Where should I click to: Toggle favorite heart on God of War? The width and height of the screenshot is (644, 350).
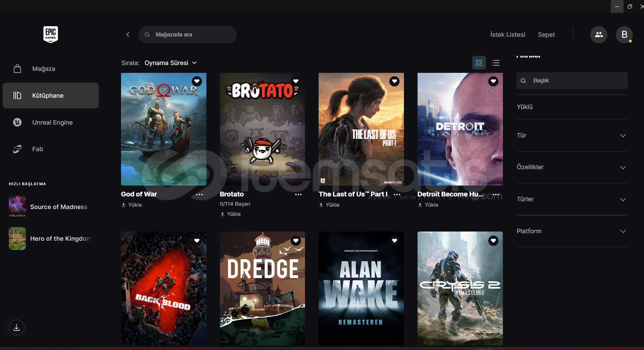197,81
